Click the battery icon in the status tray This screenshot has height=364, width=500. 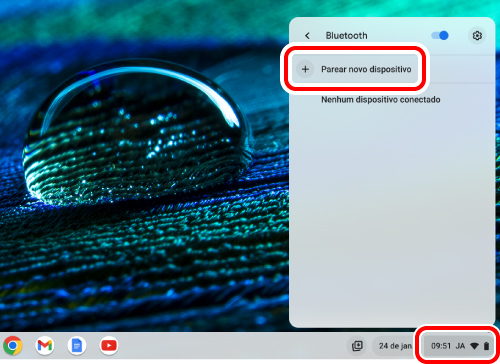tap(486, 346)
